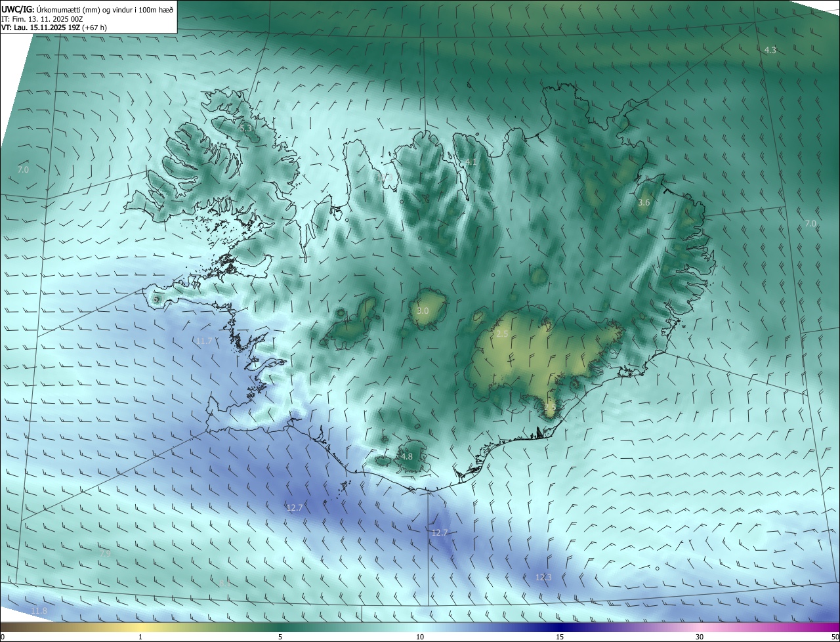Click the dark navy section of the color scale
The image size is (840, 642).
coord(560,628)
